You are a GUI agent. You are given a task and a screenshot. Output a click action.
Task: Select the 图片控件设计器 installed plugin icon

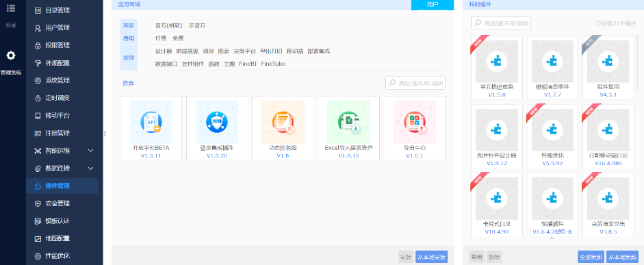pyautogui.click(x=497, y=130)
